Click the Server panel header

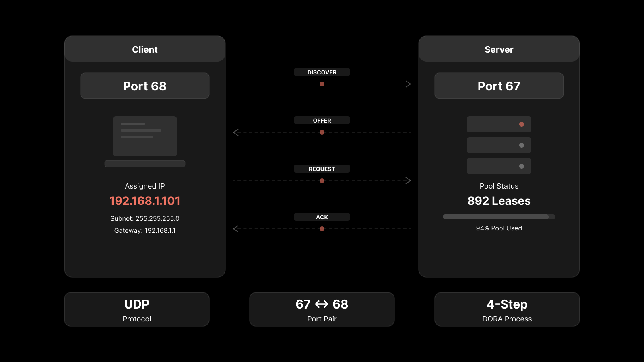point(499,49)
